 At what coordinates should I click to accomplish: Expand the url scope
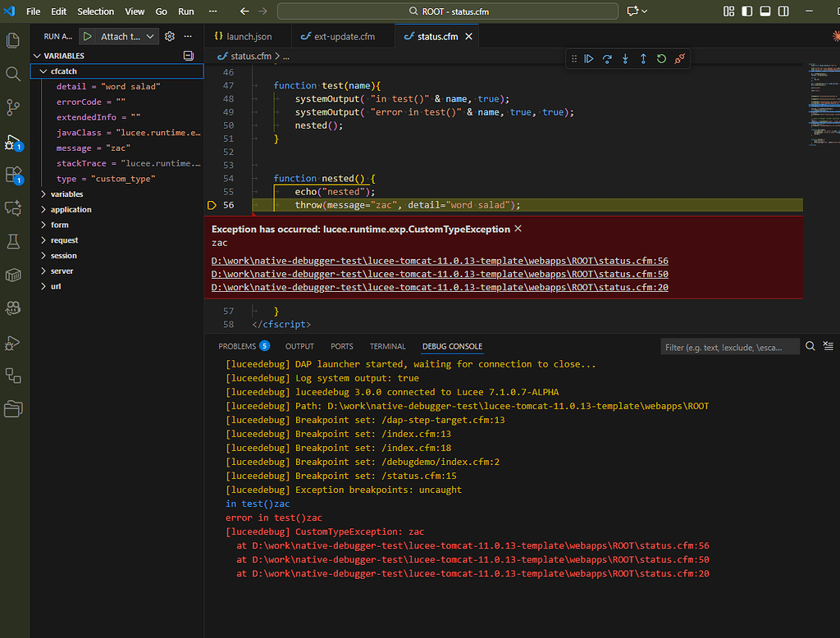click(x=43, y=286)
